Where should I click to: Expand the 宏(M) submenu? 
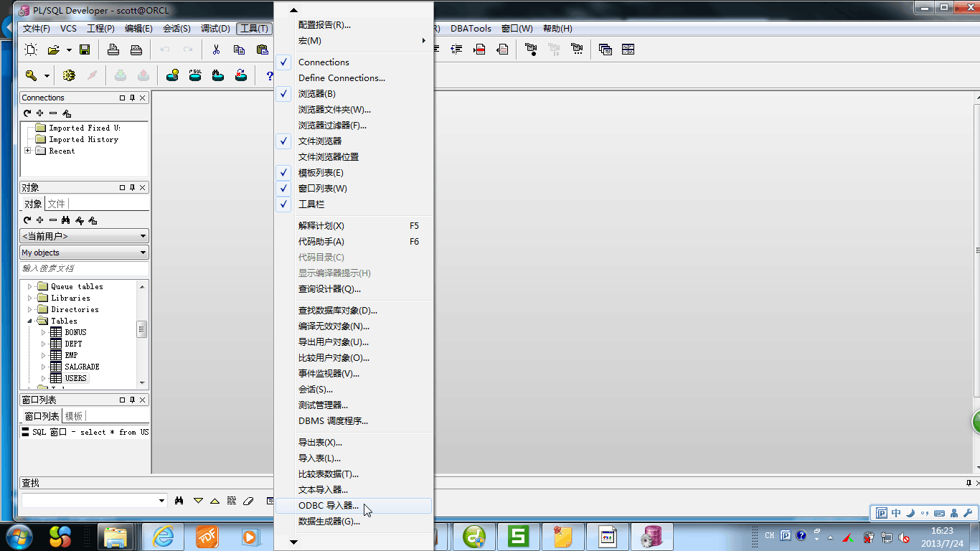pos(354,41)
